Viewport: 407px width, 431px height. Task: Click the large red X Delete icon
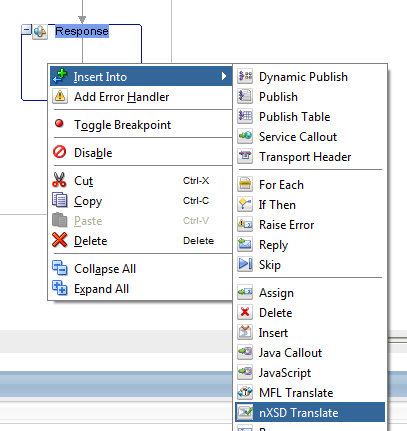tap(60, 240)
